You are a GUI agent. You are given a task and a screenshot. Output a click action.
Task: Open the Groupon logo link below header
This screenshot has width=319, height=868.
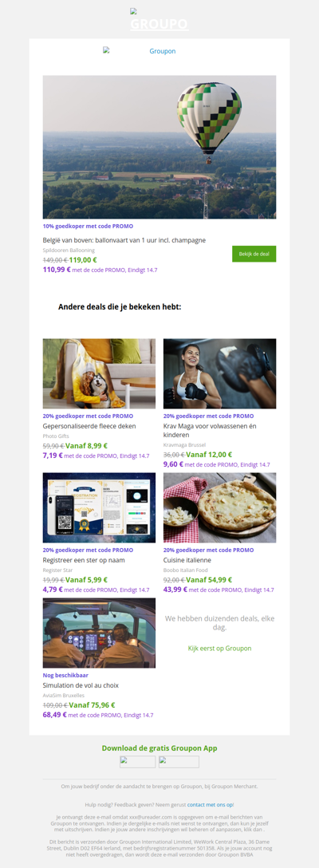click(x=140, y=51)
